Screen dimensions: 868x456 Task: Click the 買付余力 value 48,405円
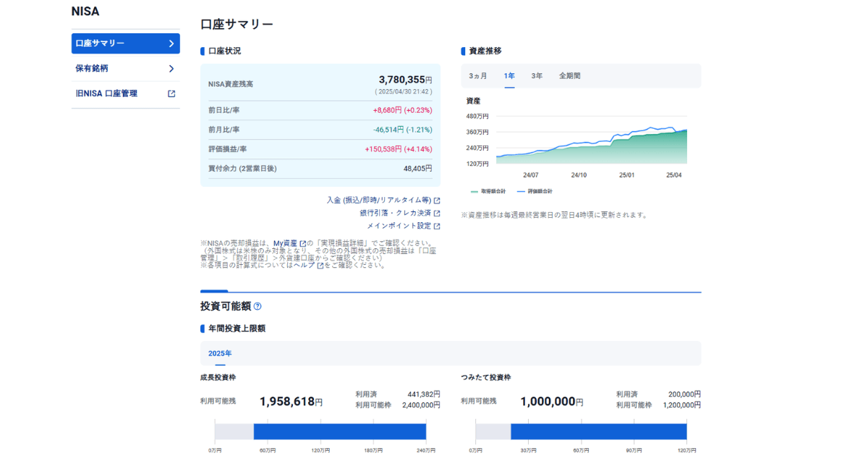pyautogui.click(x=417, y=168)
